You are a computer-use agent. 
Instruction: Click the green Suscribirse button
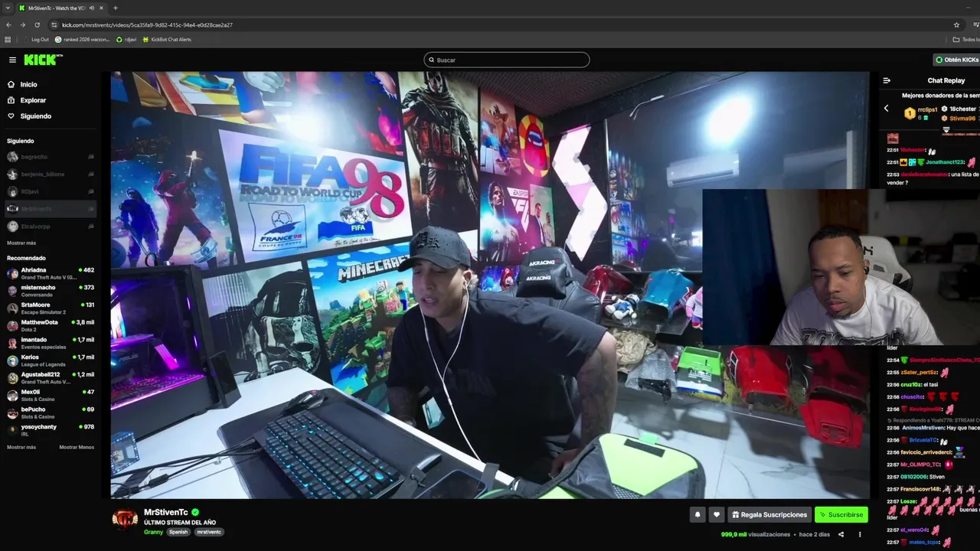tap(841, 515)
